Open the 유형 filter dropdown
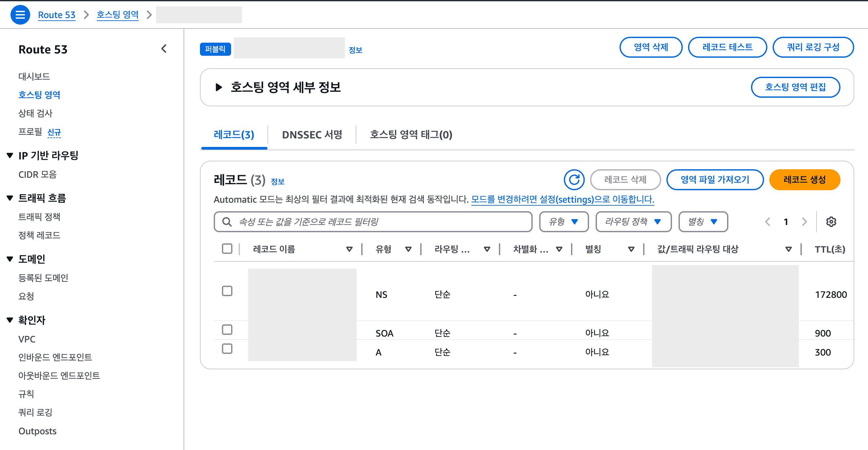This screenshot has width=868, height=450. coord(564,221)
